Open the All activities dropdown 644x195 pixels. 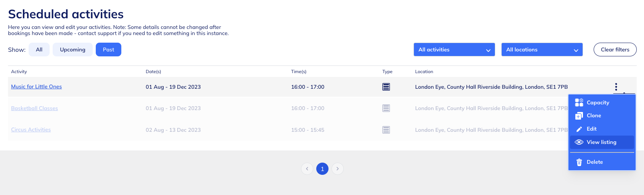tap(454, 50)
